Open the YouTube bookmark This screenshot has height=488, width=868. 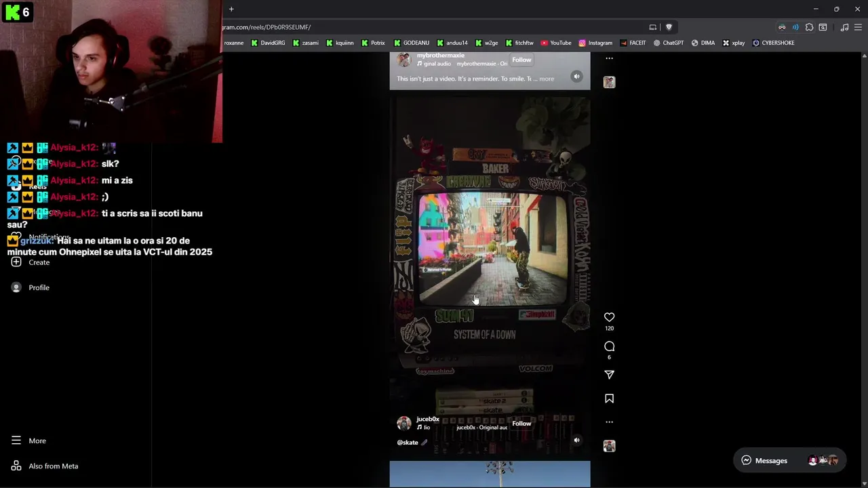click(x=556, y=43)
